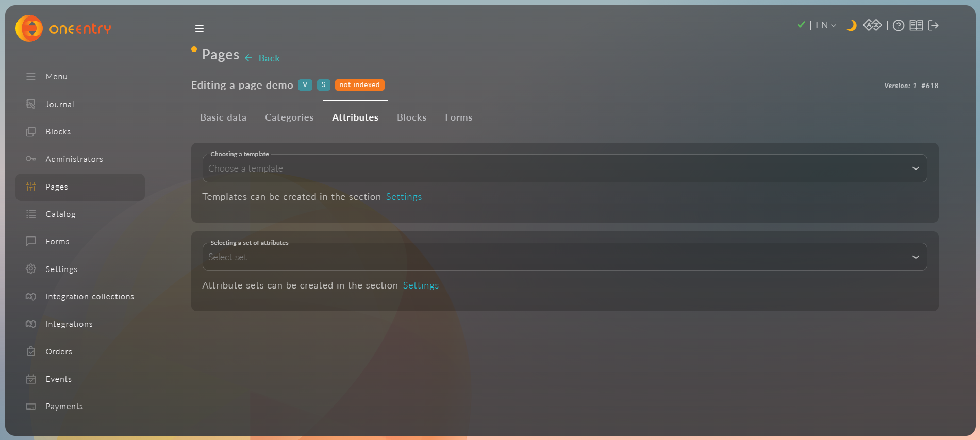This screenshot has width=980, height=440.
Task: Open Integration collections in sidebar
Action: 90,297
